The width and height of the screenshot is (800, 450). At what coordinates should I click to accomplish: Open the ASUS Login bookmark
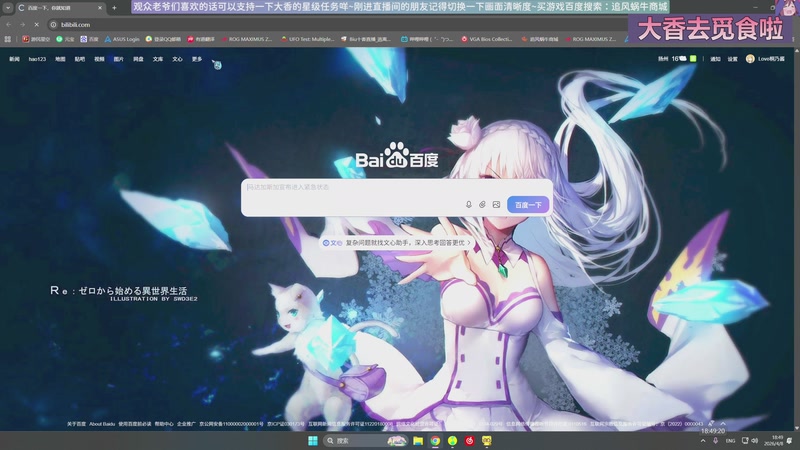(122, 39)
